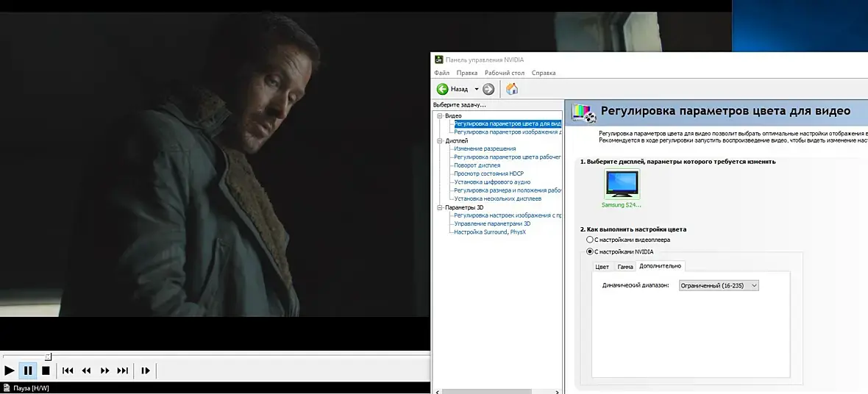This screenshot has height=394, width=868.
Task: Click the gray Forward arrow icon
Action: pyautogui.click(x=488, y=88)
